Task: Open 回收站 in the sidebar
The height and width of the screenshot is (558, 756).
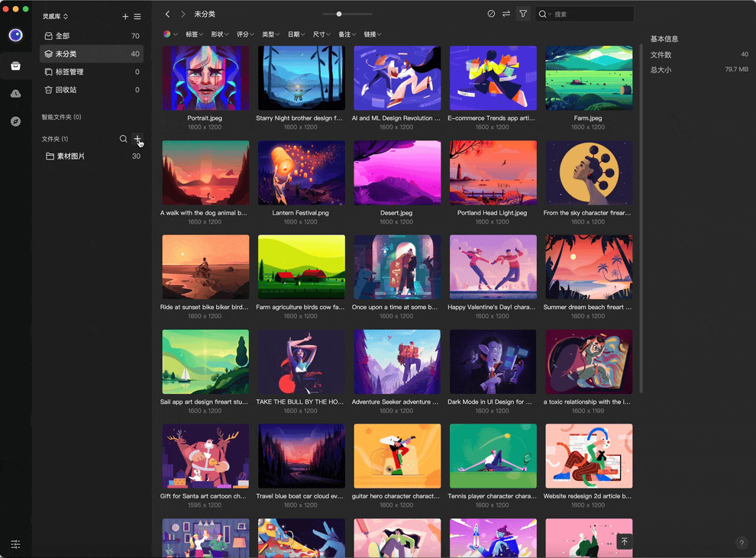Action: click(92, 89)
